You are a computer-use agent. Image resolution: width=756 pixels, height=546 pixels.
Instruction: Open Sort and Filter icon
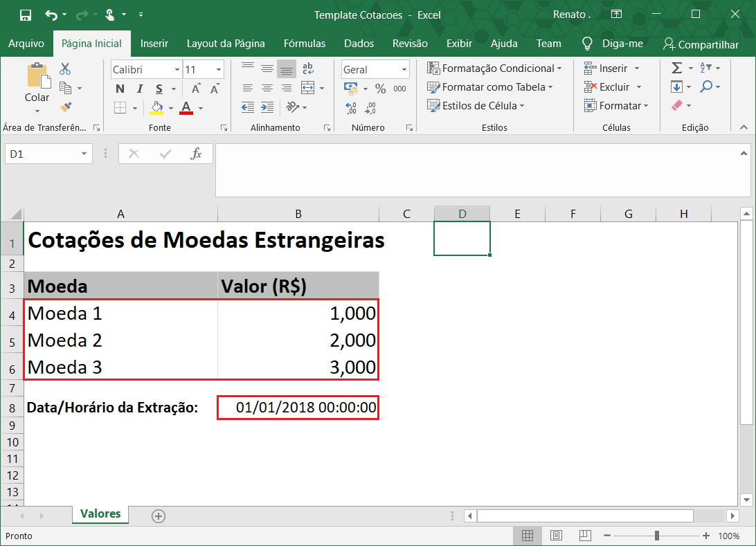[705, 68]
